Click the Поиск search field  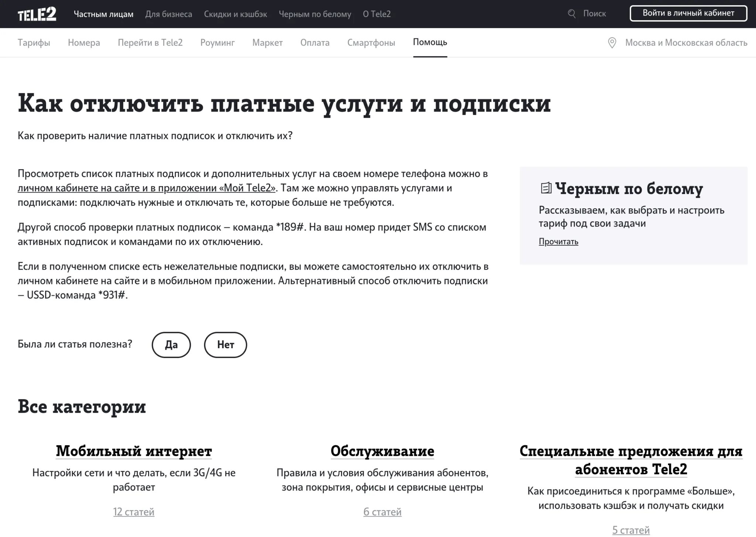point(594,14)
